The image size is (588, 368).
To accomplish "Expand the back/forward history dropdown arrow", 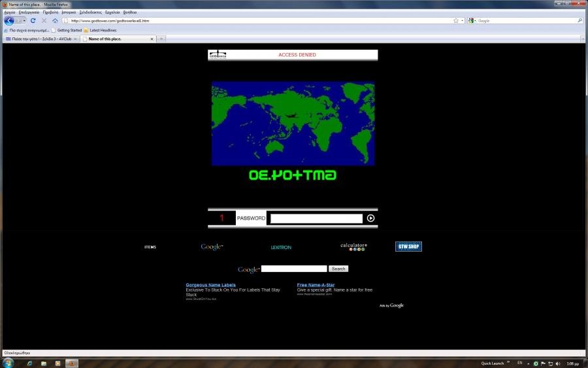I will pyautogui.click(x=25, y=21).
